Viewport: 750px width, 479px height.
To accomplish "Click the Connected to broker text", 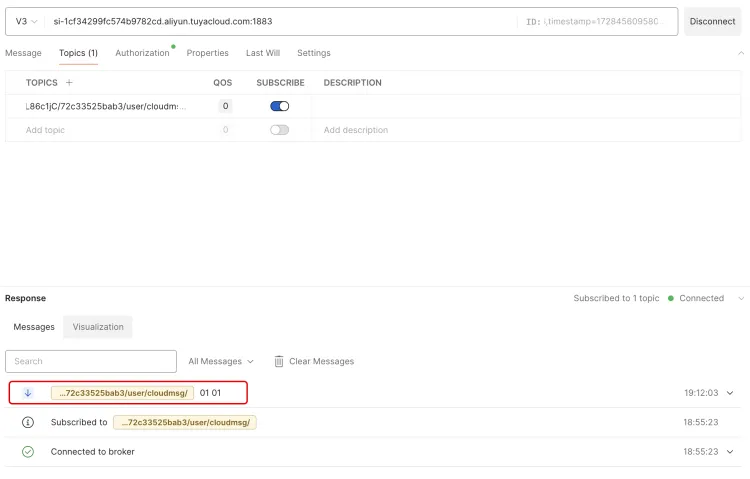I will click(x=92, y=452).
